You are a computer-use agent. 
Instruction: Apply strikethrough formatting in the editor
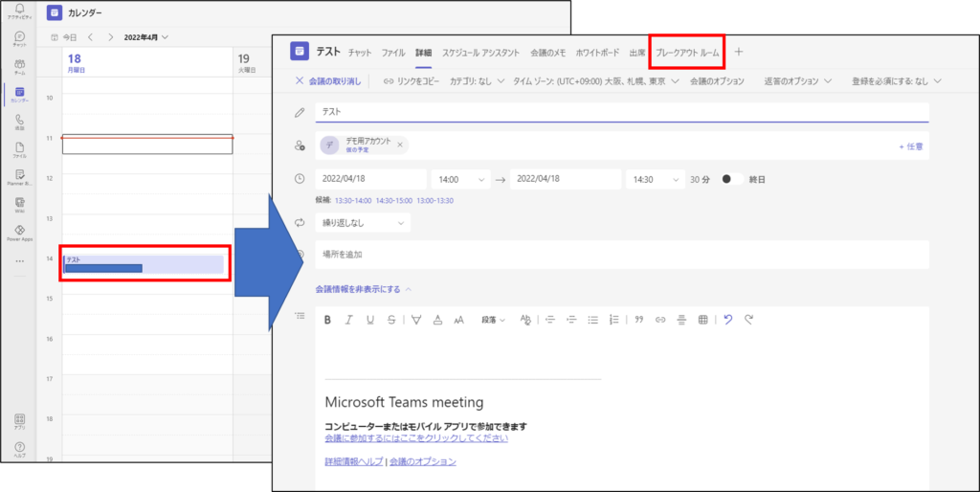(391, 320)
